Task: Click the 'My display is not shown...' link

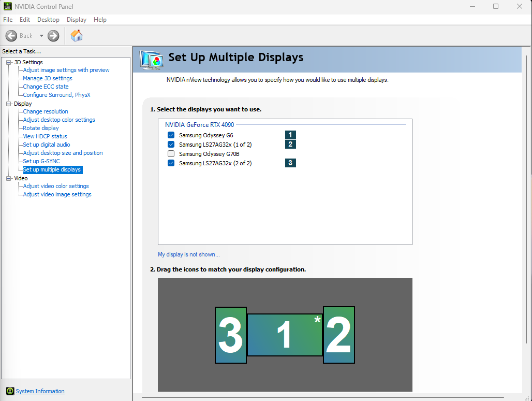Action: click(x=188, y=254)
